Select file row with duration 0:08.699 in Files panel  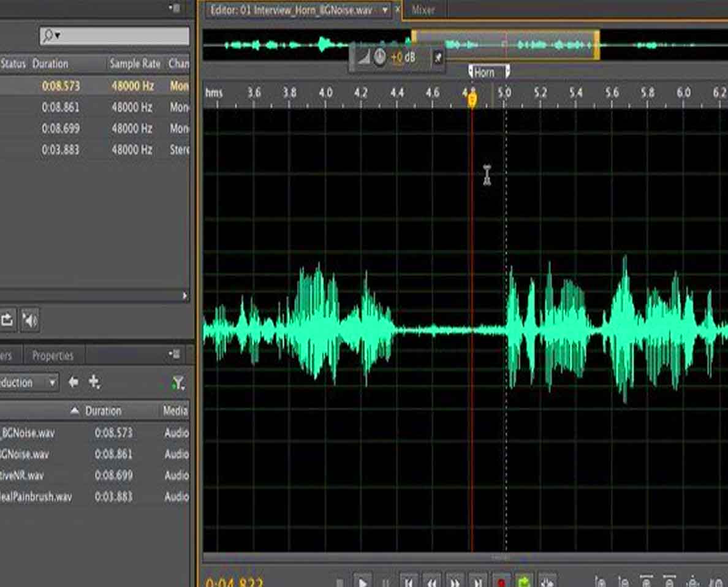click(95, 128)
